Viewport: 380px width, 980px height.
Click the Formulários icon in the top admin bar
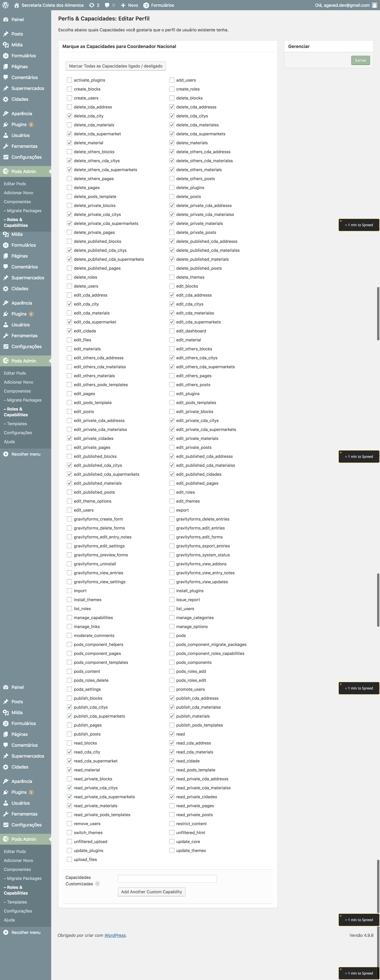(x=146, y=5)
